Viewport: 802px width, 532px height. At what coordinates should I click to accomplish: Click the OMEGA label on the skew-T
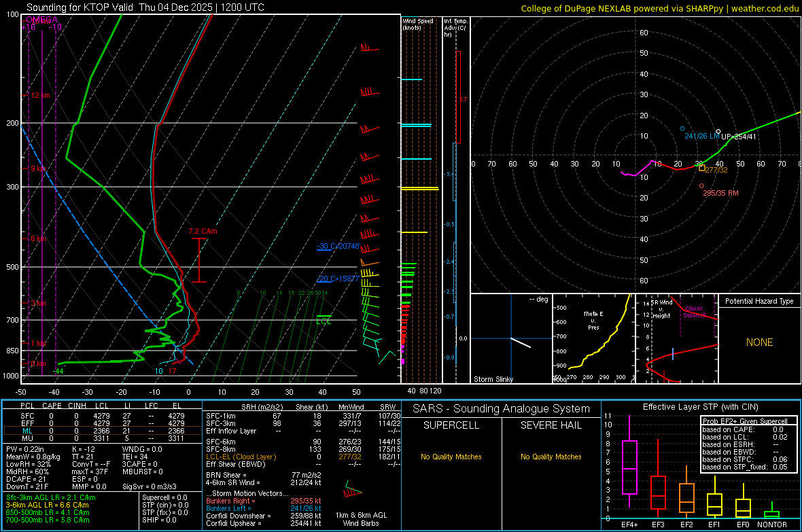(41, 20)
